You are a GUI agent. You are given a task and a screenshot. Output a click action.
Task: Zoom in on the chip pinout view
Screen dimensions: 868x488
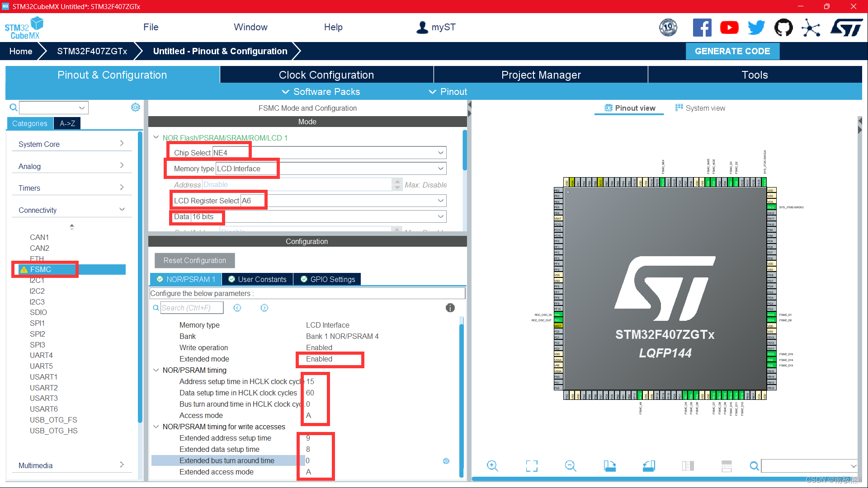click(492, 466)
